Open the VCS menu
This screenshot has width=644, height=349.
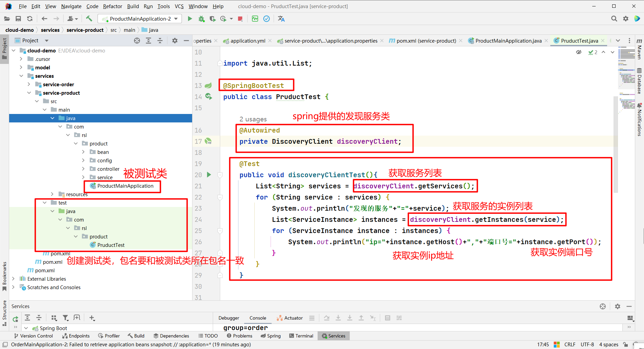[x=179, y=6]
